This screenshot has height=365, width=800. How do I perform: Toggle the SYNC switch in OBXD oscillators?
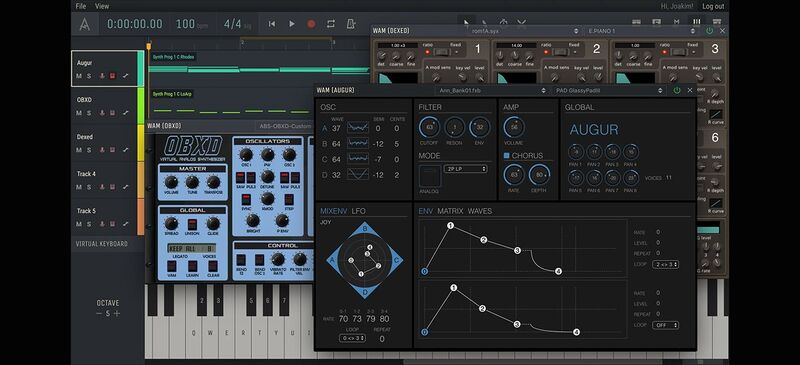246,200
